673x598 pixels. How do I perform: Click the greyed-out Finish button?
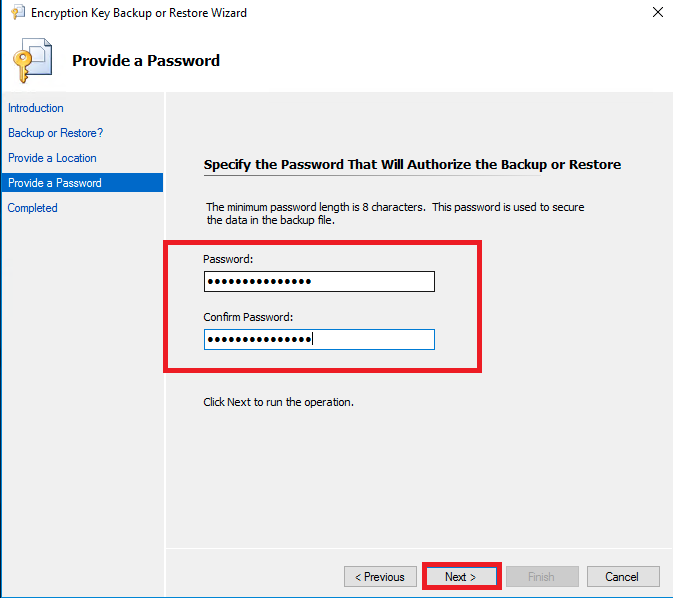542,577
